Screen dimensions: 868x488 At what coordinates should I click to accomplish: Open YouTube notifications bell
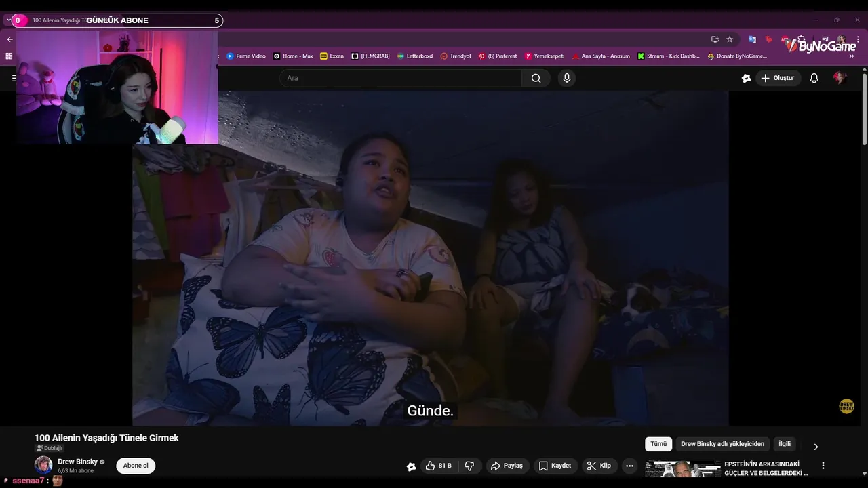tap(814, 78)
